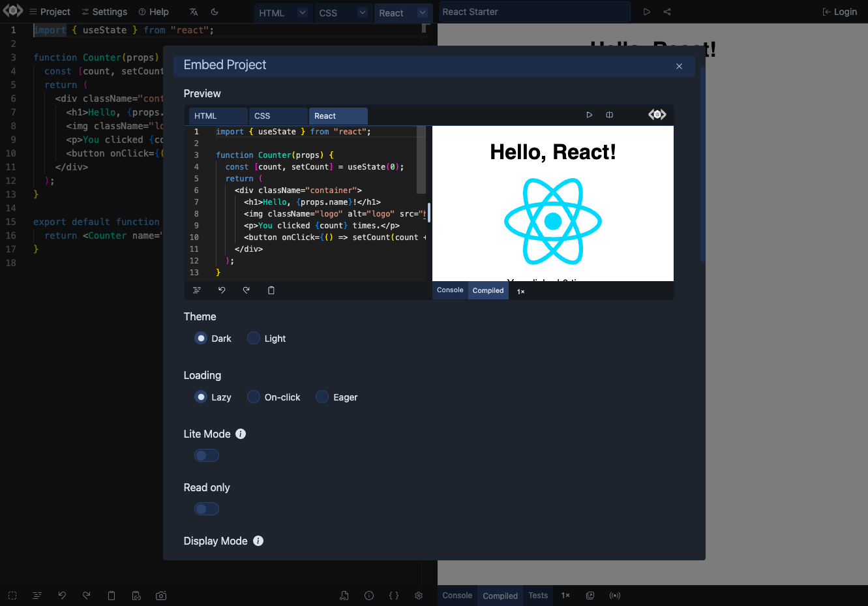
Task: Click the 1× zoom button in embed preview
Action: [x=521, y=292]
